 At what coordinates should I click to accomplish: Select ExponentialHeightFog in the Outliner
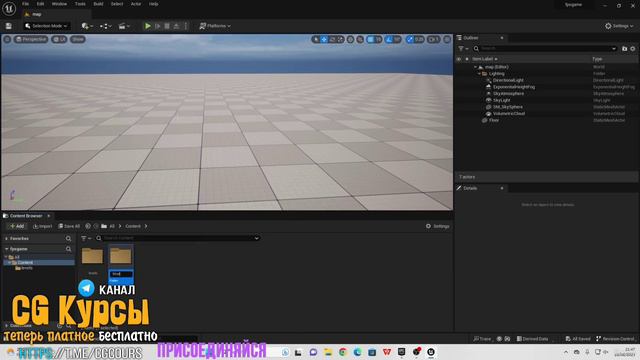(x=513, y=87)
